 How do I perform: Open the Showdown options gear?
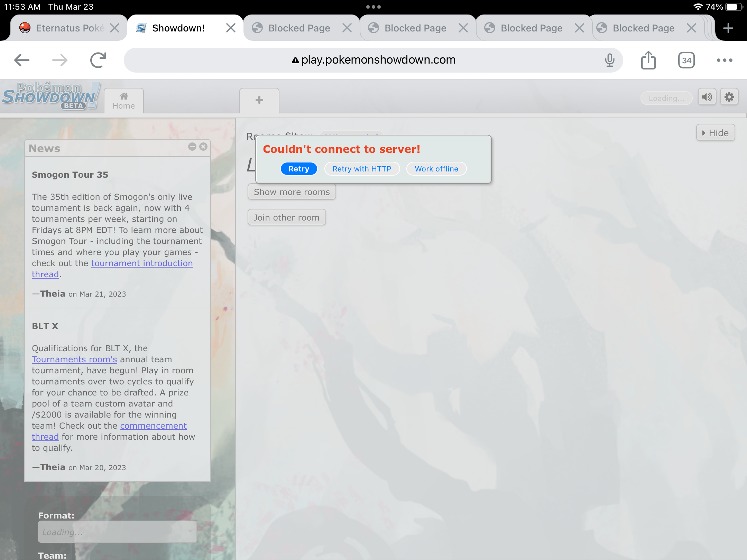(729, 97)
